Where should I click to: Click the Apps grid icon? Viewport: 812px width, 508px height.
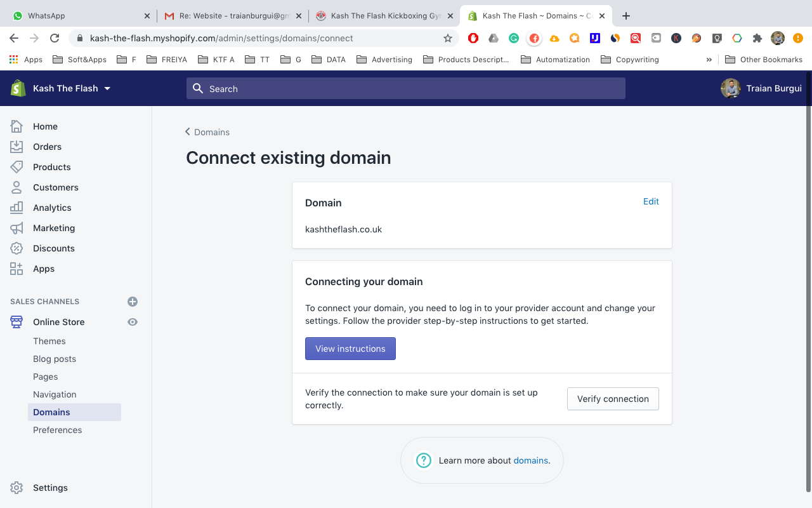16,269
